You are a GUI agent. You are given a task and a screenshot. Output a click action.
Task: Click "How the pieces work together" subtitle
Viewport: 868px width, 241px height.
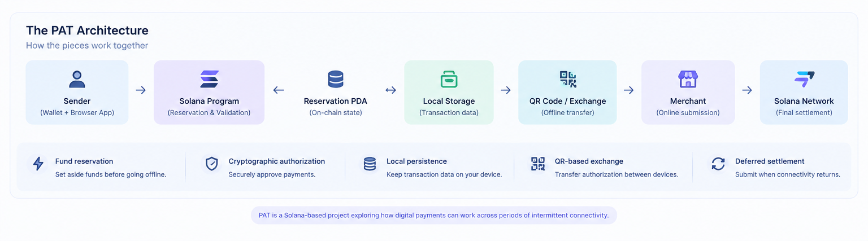(87, 45)
